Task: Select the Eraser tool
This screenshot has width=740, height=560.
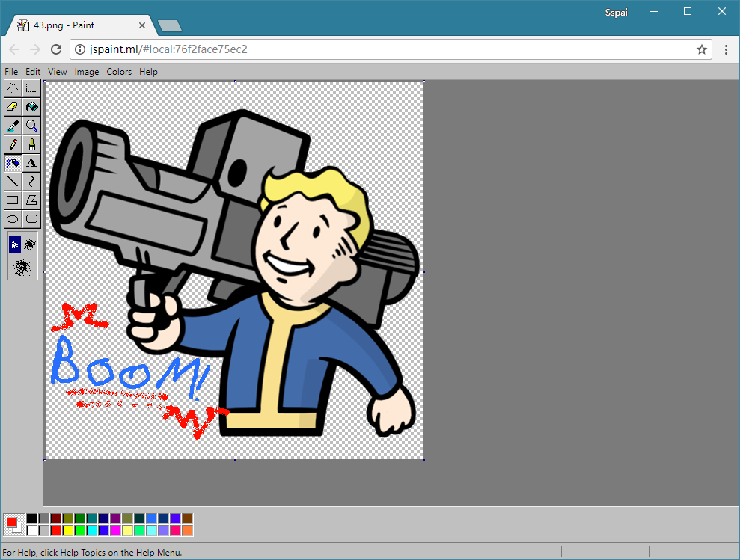Action: (x=13, y=107)
